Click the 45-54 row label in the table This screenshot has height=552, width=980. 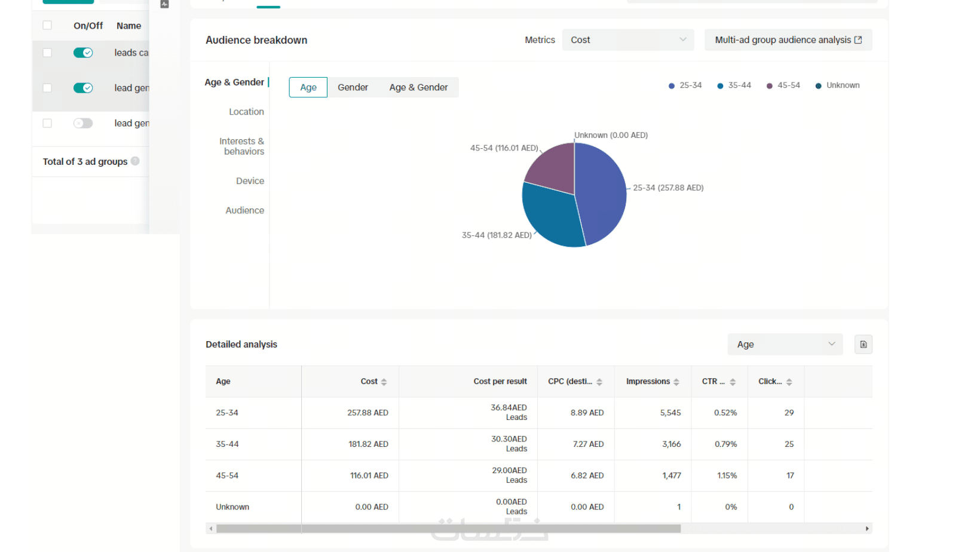[227, 476]
